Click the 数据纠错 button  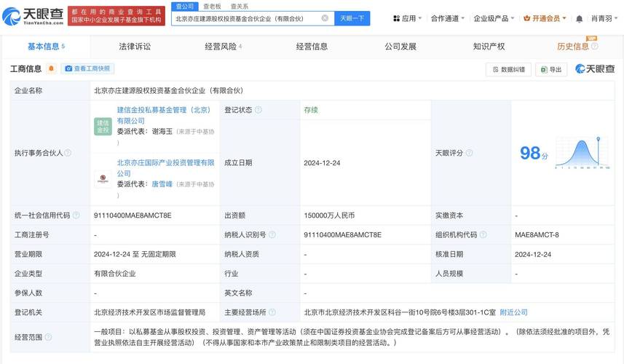pos(508,70)
